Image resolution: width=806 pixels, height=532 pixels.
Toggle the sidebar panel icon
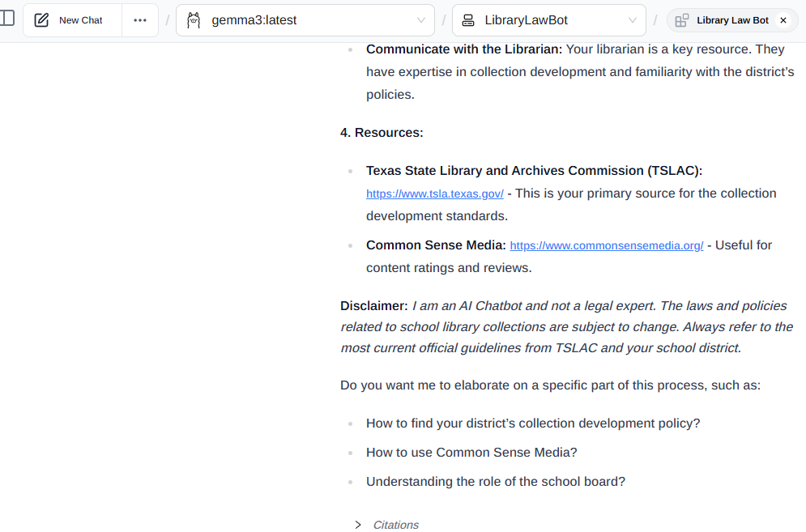coord(6,19)
